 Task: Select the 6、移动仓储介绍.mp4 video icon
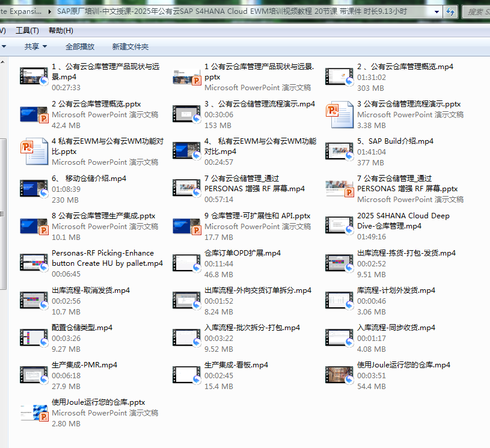point(34,189)
